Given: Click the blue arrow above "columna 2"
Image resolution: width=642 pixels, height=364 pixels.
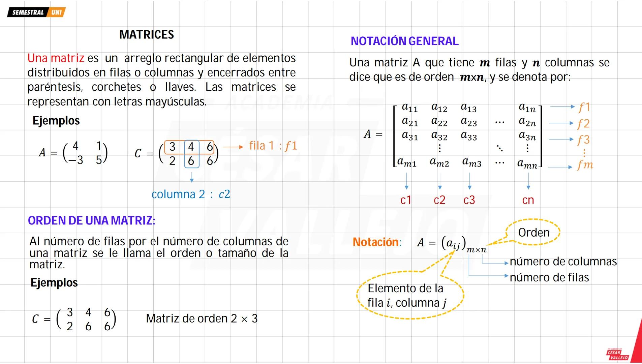Looking at the screenshot, I should click(192, 177).
